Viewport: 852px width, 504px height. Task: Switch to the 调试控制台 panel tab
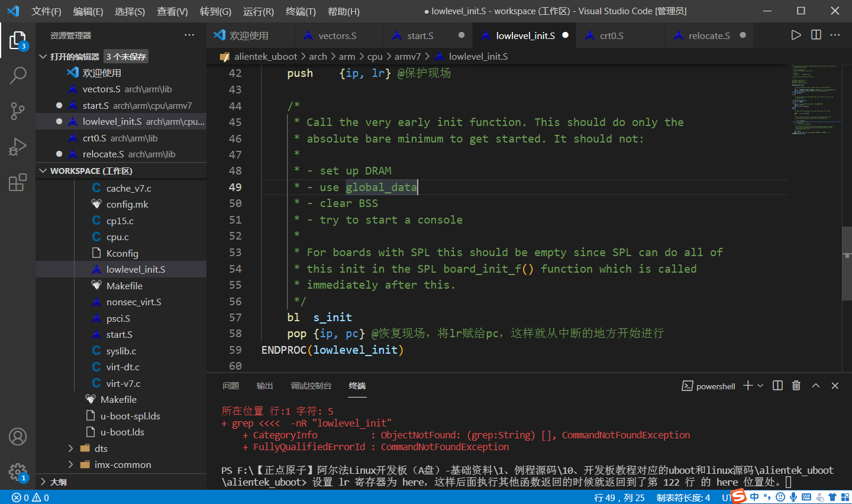pyautogui.click(x=311, y=386)
